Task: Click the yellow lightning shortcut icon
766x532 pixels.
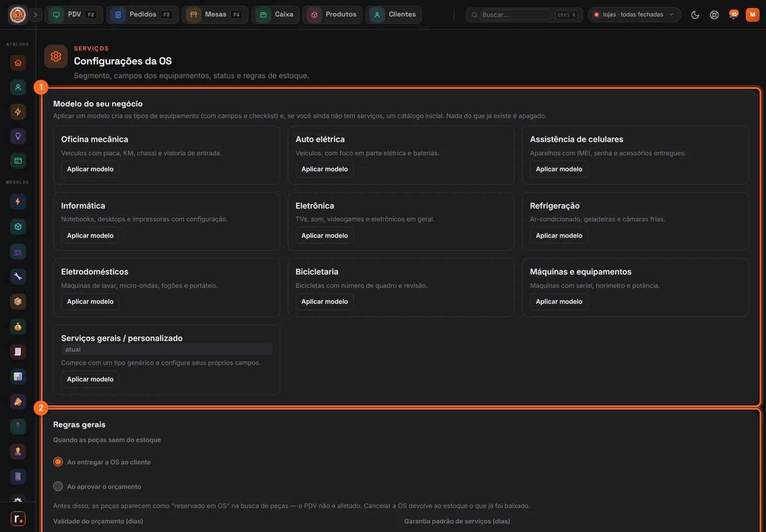Action: pyautogui.click(x=18, y=111)
